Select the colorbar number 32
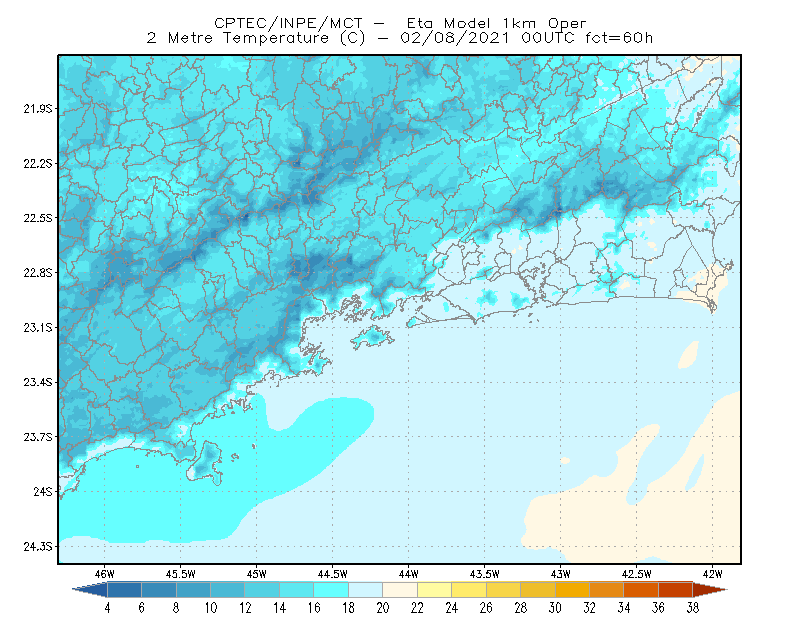Screen dimensions: 800x618 (590, 608)
